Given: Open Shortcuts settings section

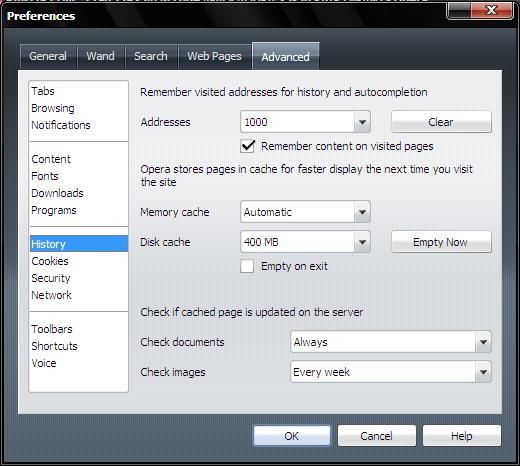Looking at the screenshot, I should 79,346.
